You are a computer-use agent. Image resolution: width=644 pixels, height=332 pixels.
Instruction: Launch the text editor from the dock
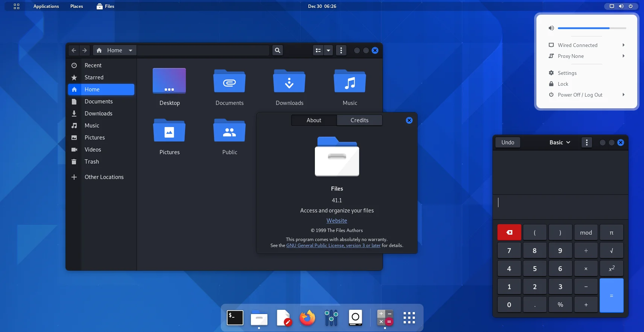point(283,318)
